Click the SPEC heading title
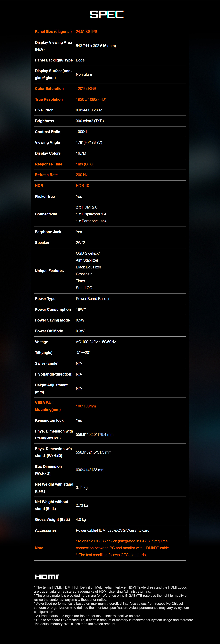 tap(107, 14)
